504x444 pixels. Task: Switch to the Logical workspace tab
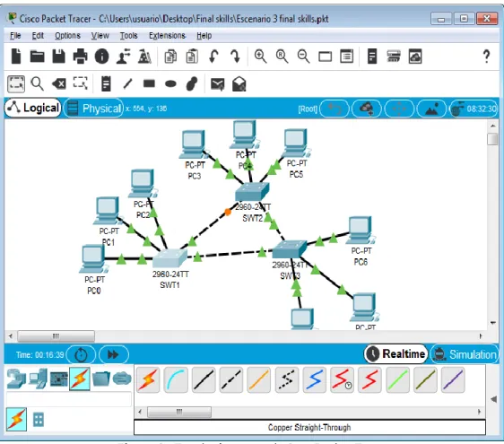[33, 108]
